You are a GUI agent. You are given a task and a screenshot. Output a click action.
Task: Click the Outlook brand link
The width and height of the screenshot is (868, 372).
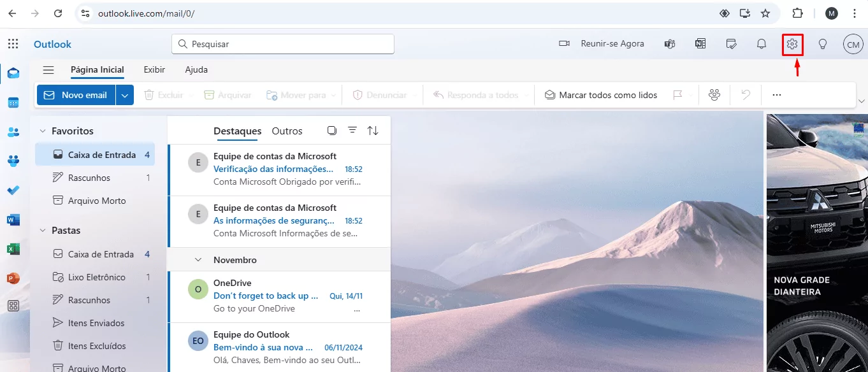click(x=52, y=44)
